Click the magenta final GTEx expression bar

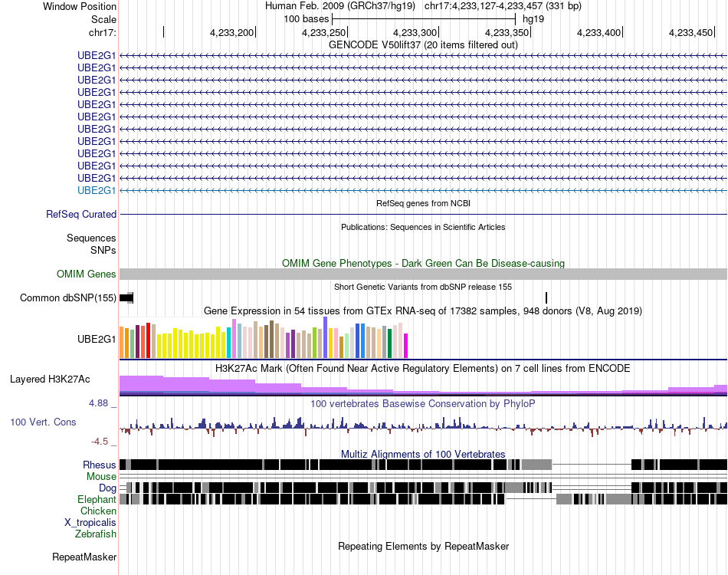click(x=406, y=346)
